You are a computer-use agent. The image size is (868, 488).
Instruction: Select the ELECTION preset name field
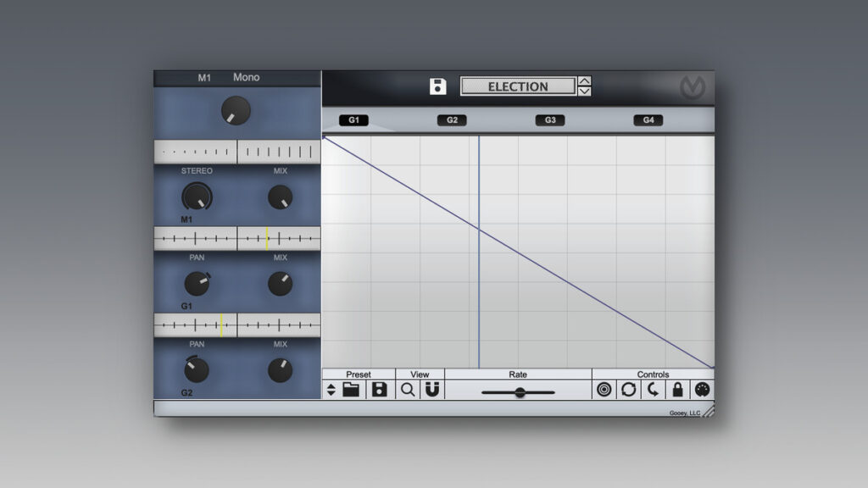518,86
